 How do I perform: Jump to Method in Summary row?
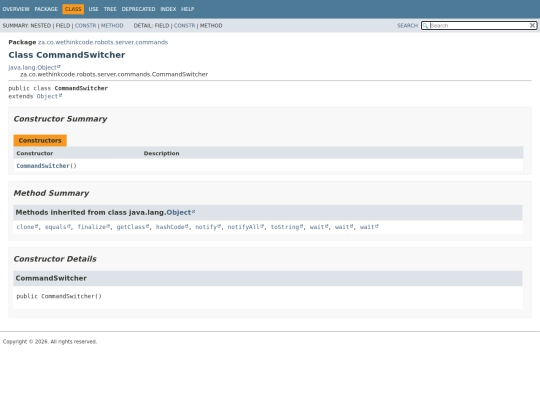click(112, 25)
